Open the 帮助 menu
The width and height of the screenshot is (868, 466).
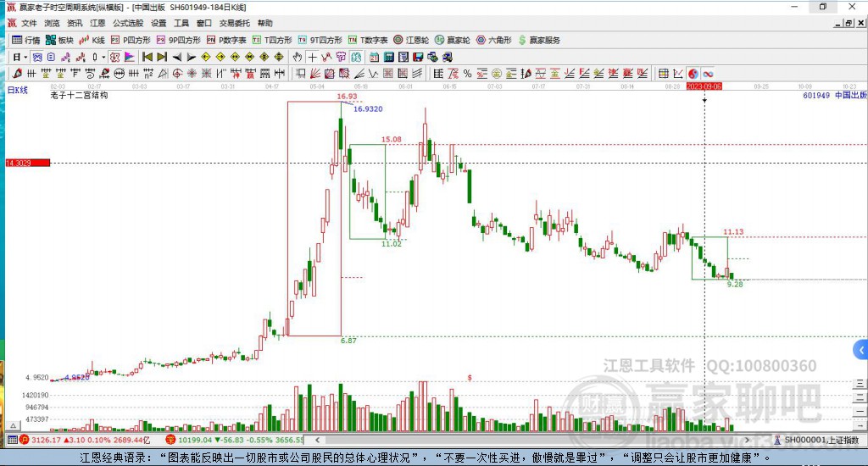click(x=264, y=23)
